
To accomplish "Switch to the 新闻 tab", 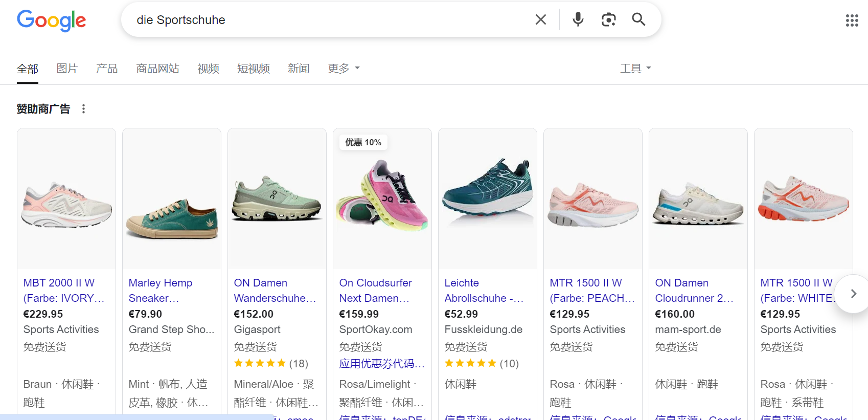I will [299, 69].
